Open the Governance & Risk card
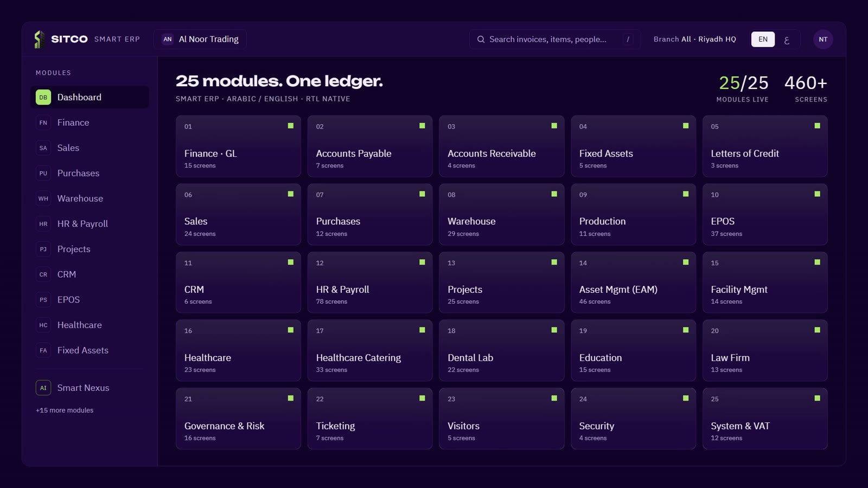 click(238, 419)
